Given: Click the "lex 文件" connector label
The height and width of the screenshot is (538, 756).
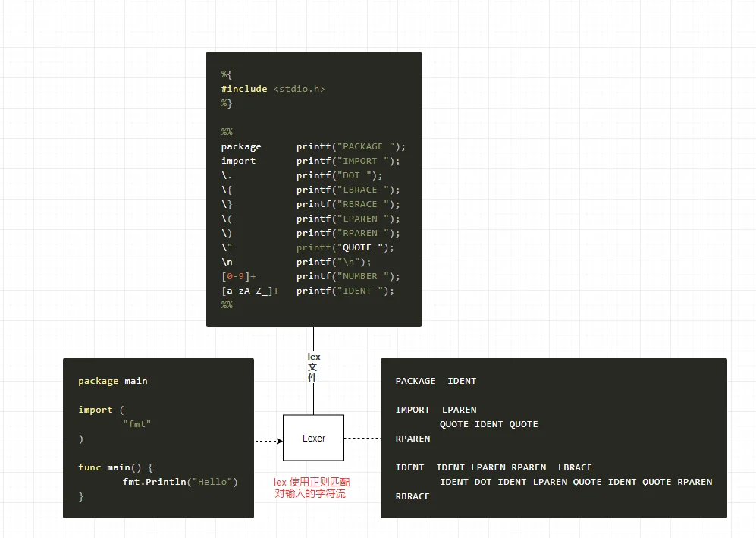Looking at the screenshot, I should (x=313, y=367).
